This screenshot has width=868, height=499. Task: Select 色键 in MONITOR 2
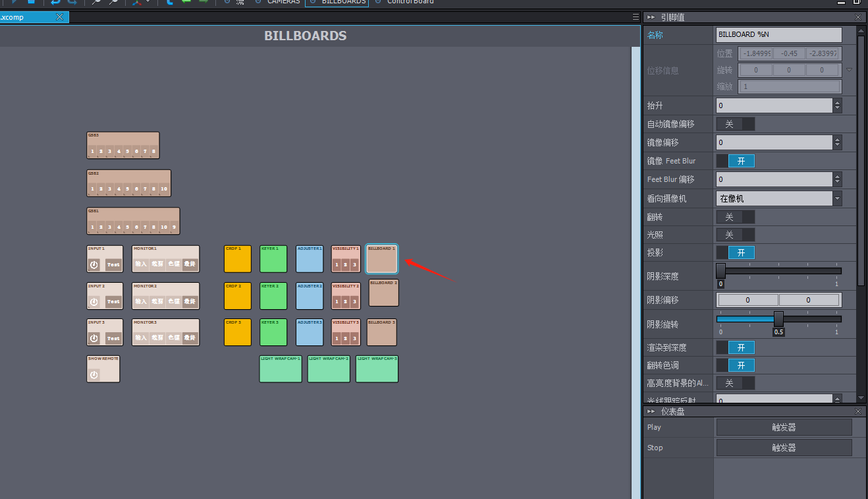tap(174, 301)
